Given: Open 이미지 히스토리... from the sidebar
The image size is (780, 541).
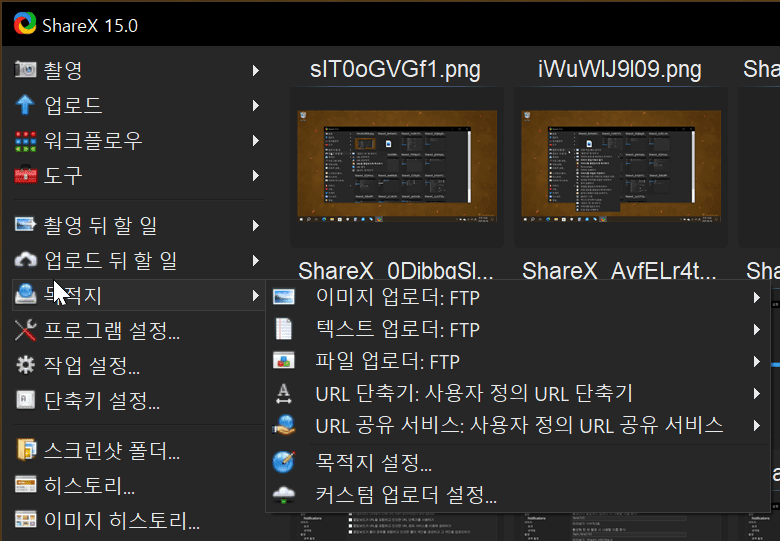Looking at the screenshot, I should point(138,521).
